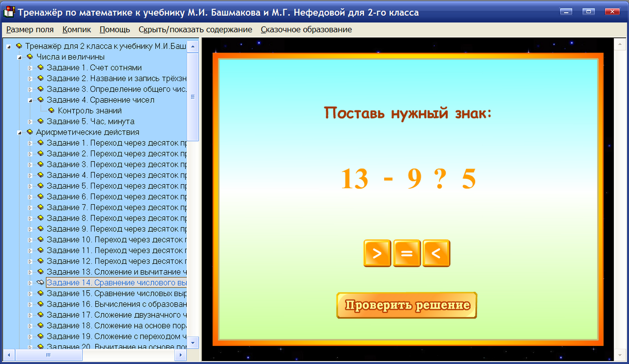
Task: Click the book icon beside Арифметические действия
Action: pos(30,132)
